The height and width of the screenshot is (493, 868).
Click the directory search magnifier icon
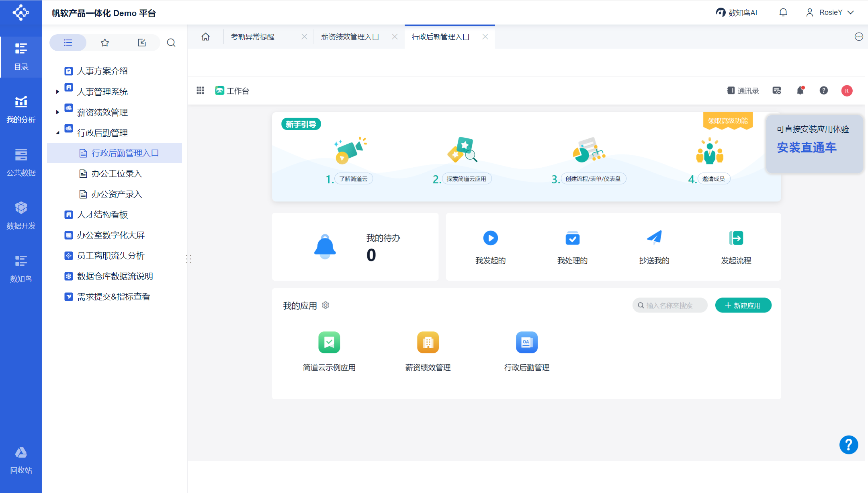click(171, 43)
